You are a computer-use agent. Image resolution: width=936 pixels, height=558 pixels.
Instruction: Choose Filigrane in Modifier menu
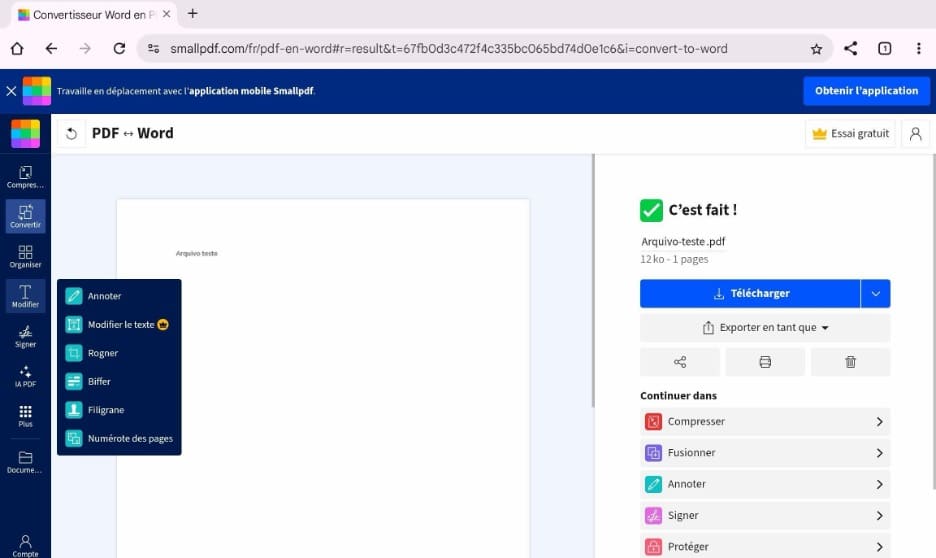tap(119, 410)
